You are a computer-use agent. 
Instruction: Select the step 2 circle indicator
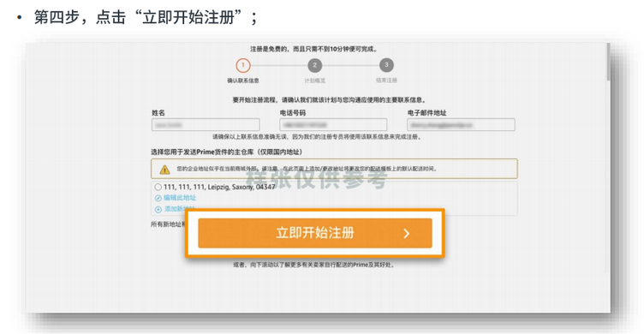click(x=314, y=65)
